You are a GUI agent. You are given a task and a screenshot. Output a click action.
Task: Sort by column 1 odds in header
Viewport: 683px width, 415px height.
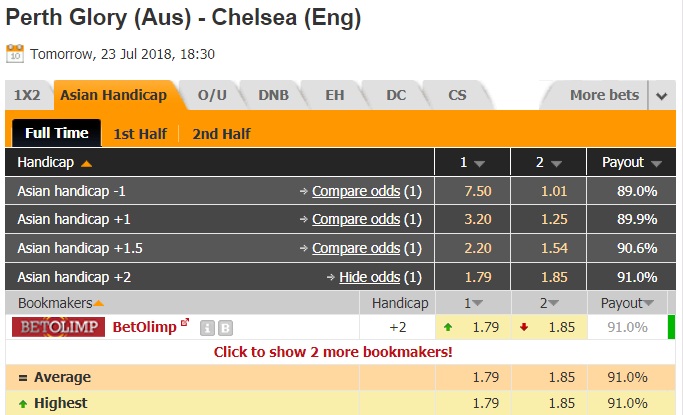[x=471, y=162]
